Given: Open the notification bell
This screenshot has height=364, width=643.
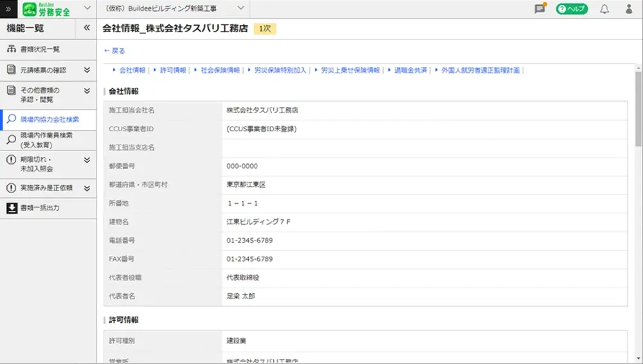Looking at the screenshot, I should point(604,9).
